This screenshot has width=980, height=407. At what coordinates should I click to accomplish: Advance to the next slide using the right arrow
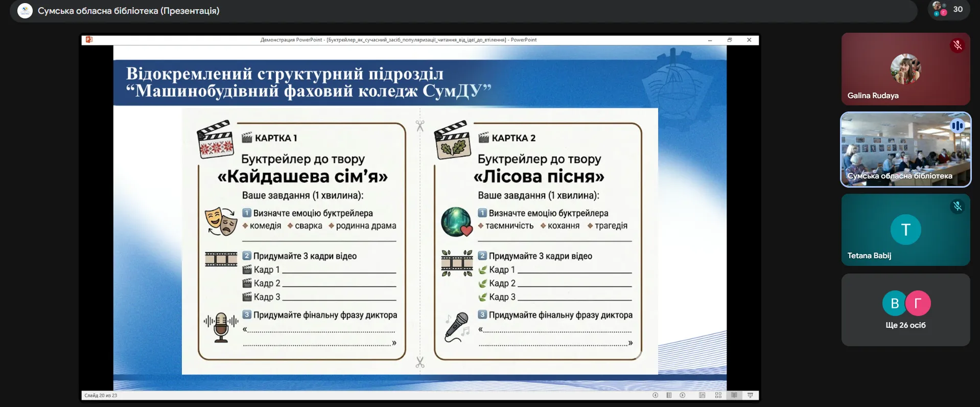[683, 395]
